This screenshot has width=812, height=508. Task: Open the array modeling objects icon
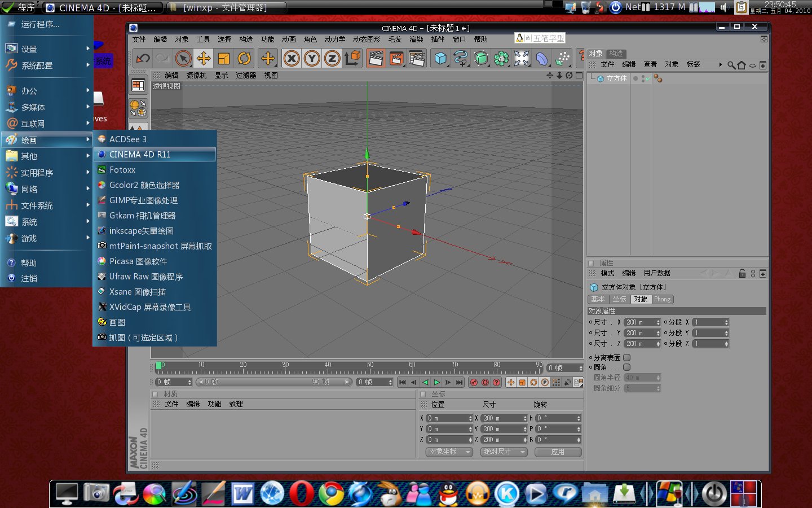[x=501, y=58]
